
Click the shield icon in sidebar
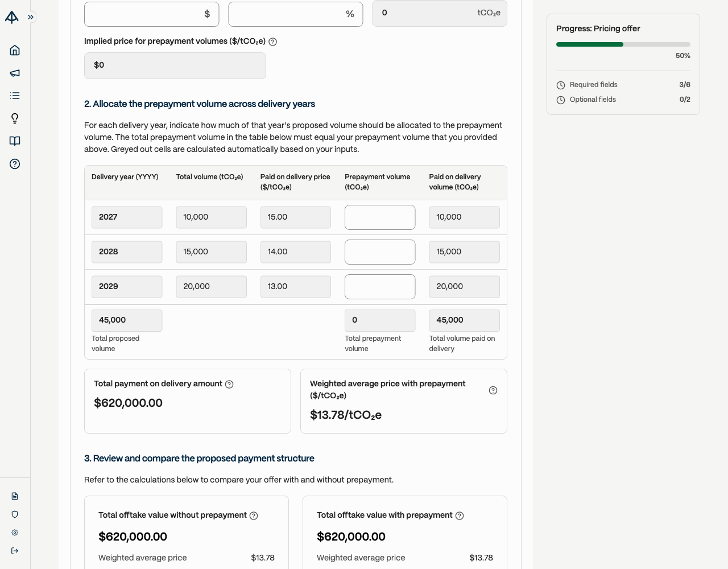click(x=15, y=514)
